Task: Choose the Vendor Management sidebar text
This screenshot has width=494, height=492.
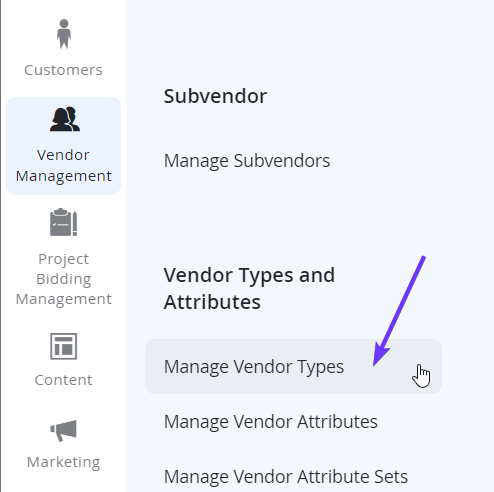Action: 63,165
